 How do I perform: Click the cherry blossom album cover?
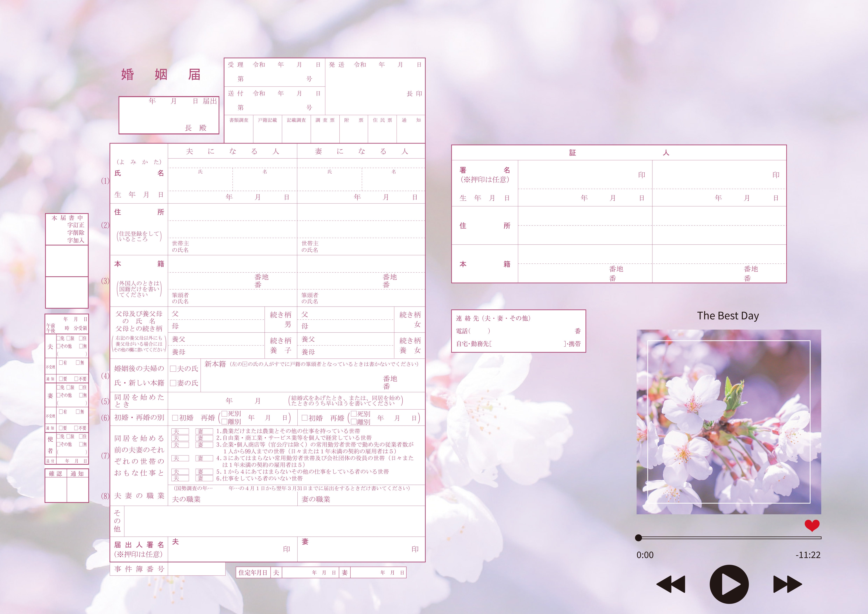click(x=729, y=422)
